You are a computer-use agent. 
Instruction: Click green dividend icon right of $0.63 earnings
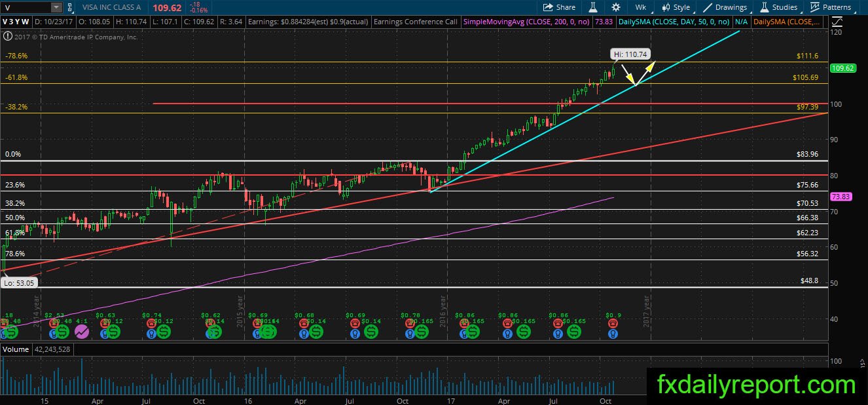pyautogui.click(x=113, y=333)
